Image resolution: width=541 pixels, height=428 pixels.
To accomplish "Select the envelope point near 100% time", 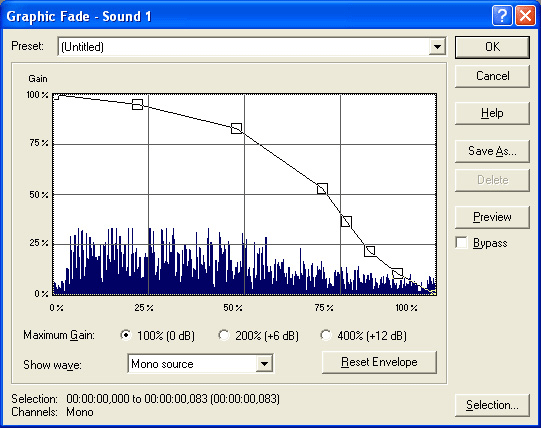I will tap(397, 273).
